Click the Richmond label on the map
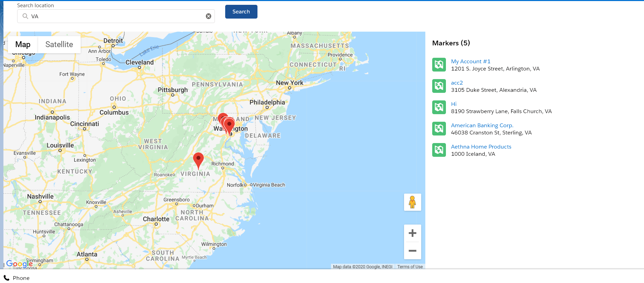644x283 pixels. 222,164
